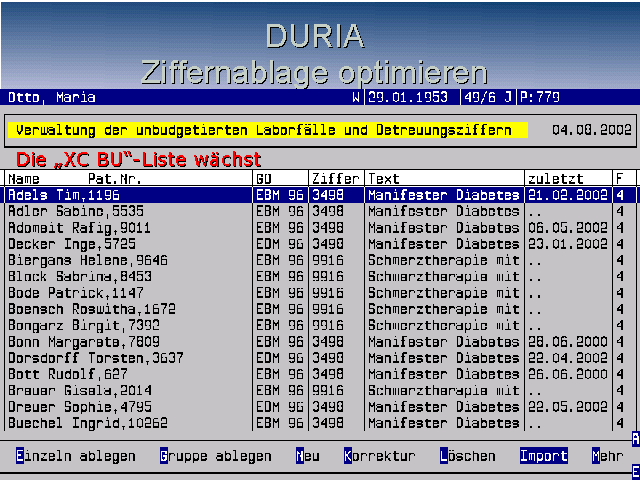Click the date '06.05.2002' for Adomeit Rafig
Screen dimensions: 640x480
pos(568,227)
